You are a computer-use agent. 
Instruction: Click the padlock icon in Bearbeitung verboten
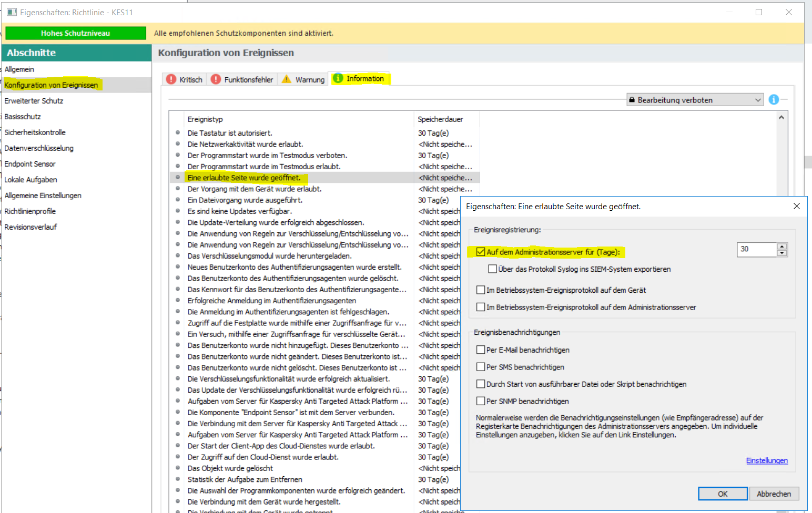click(x=632, y=100)
